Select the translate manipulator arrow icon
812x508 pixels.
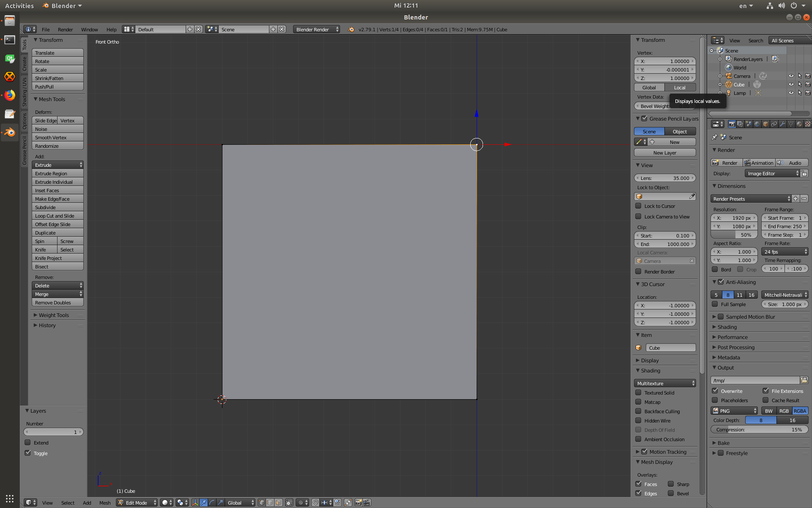click(203, 502)
